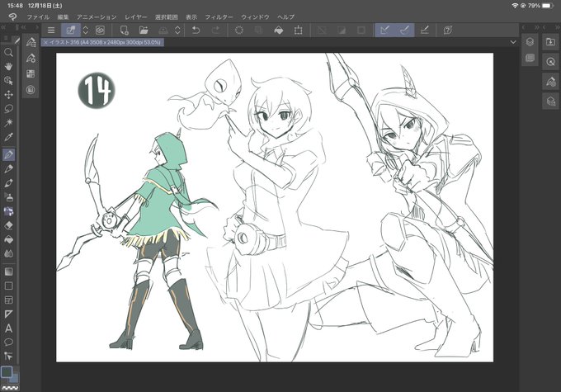Open the 編集 menu

pos(63,17)
